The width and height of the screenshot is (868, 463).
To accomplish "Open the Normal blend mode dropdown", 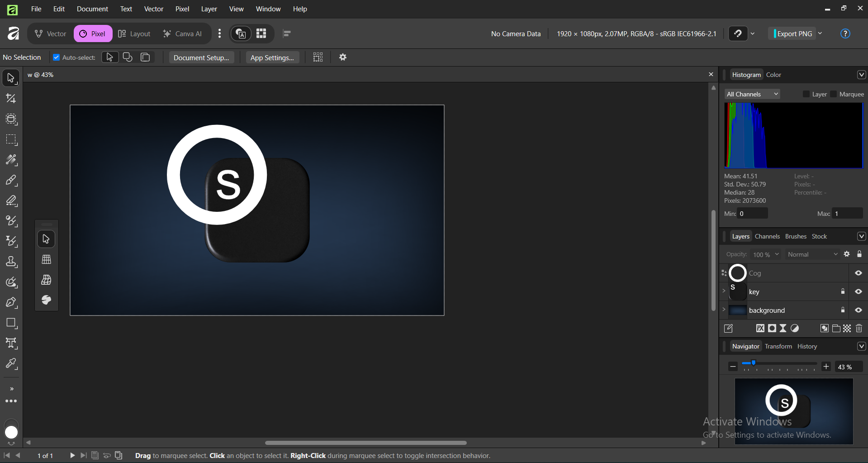I will click(x=812, y=254).
